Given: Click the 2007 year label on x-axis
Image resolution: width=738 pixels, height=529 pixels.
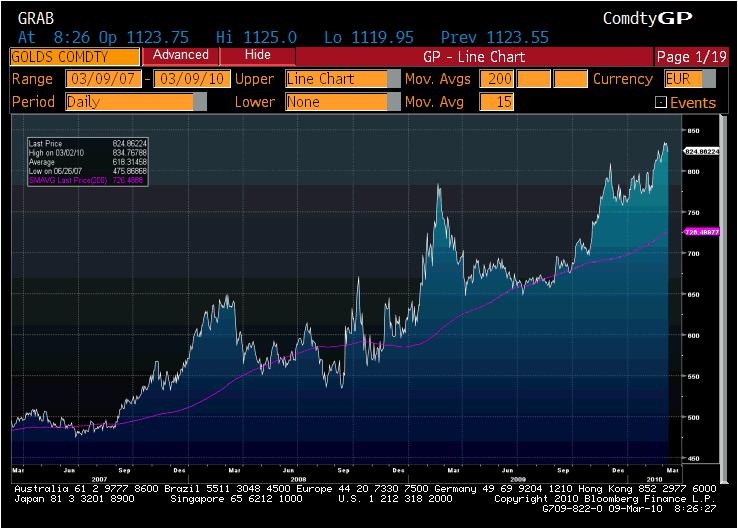Looking at the screenshot, I should tap(99, 479).
